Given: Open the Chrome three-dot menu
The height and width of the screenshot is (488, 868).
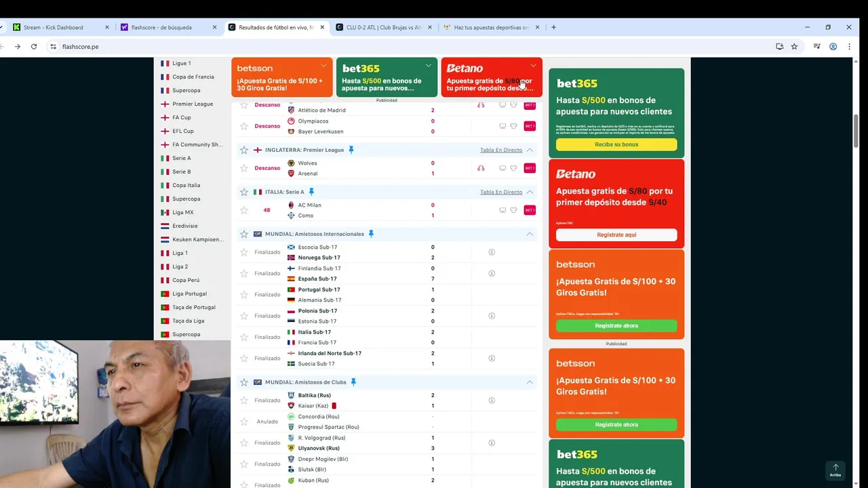Looking at the screenshot, I should [x=849, y=47].
